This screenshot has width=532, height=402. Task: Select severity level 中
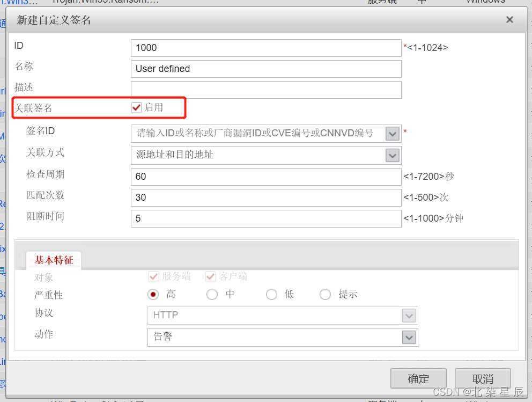[212, 294]
